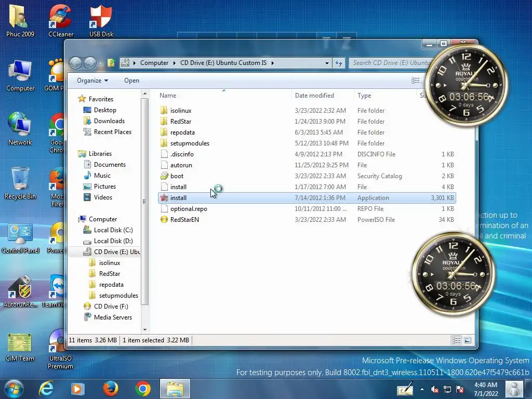
Task: Click the Explorer Back navigation button
Action: [75, 63]
